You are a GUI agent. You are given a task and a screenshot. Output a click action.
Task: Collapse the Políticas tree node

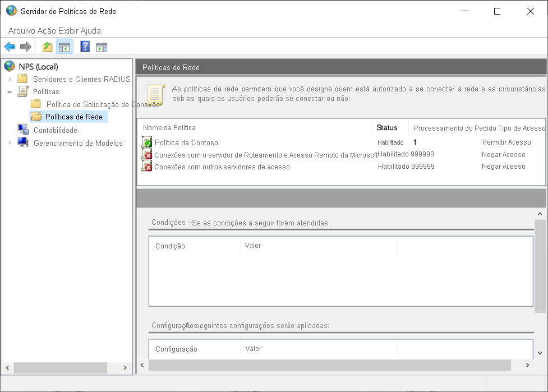[x=10, y=92]
